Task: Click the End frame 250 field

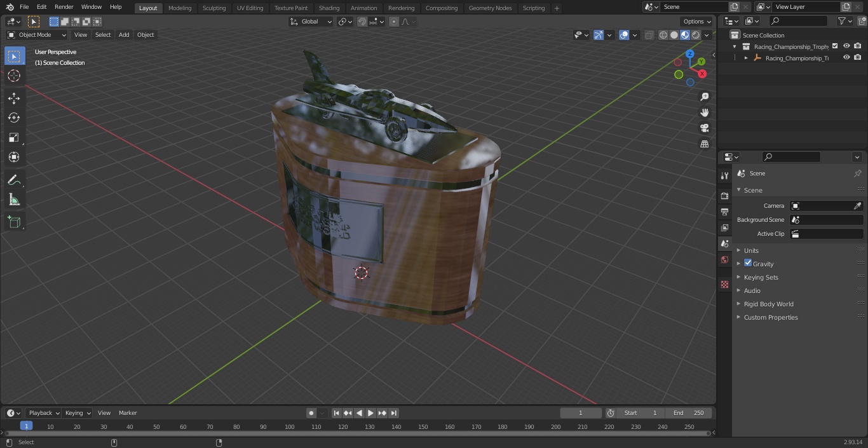Action: click(689, 413)
